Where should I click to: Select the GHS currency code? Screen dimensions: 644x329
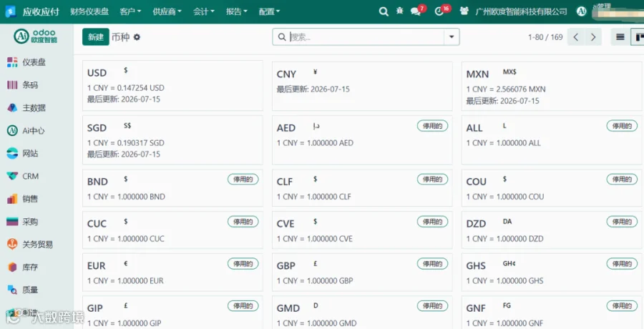[476, 266]
